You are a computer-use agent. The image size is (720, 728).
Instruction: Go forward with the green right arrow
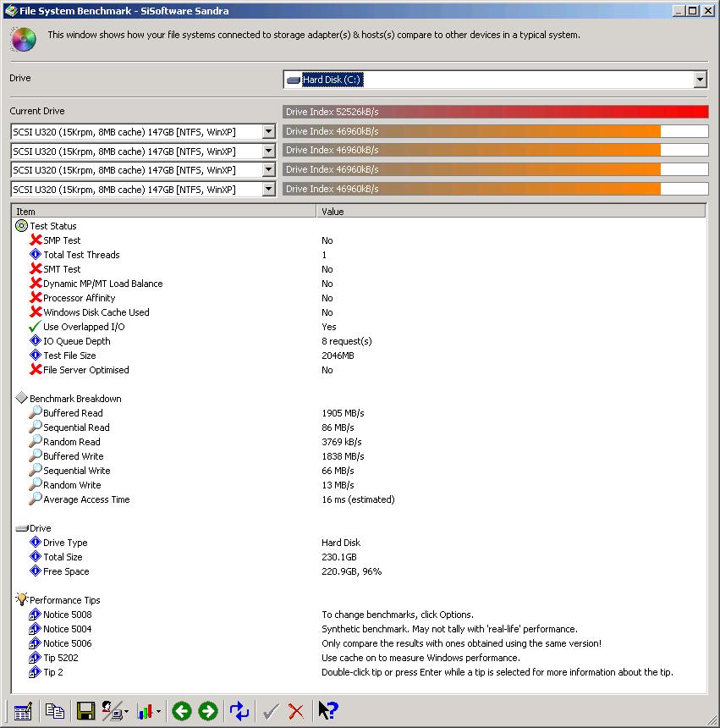tap(208, 711)
